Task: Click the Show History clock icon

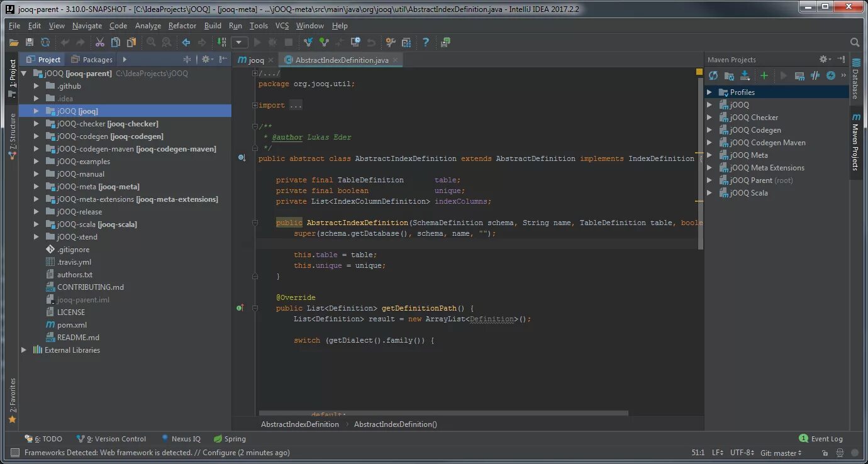Action: (355, 42)
